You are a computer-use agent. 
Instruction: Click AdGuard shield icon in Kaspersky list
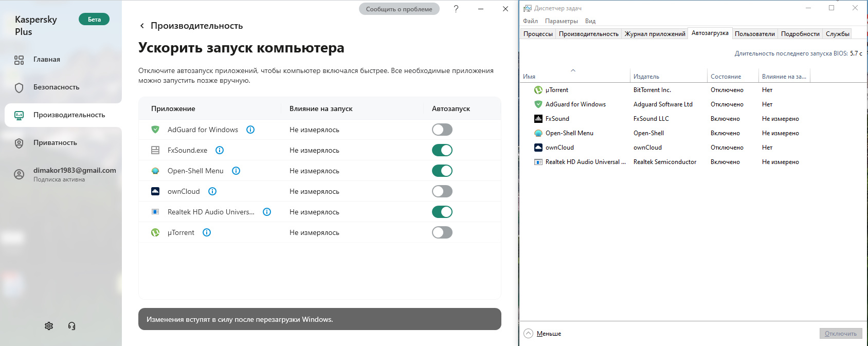tap(155, 130)
